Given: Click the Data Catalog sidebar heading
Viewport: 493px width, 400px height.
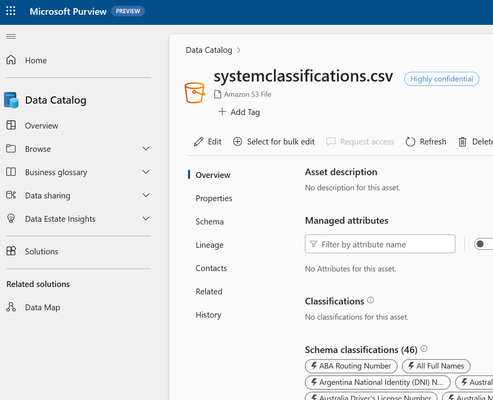Looking at the screenshot, I should (x=56, y=100).
